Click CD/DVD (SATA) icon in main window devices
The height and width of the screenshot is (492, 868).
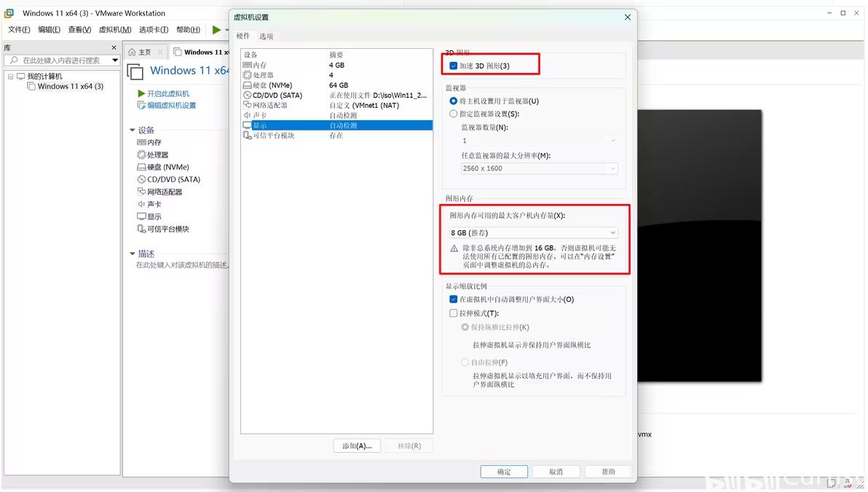pyautogui.click(x=141, y=179)
